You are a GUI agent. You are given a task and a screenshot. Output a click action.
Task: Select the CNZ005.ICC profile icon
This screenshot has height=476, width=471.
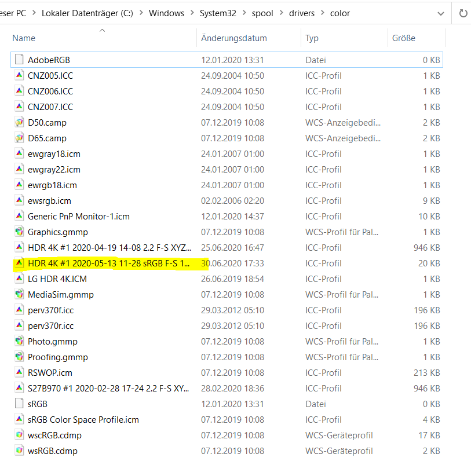pos(19,75)
